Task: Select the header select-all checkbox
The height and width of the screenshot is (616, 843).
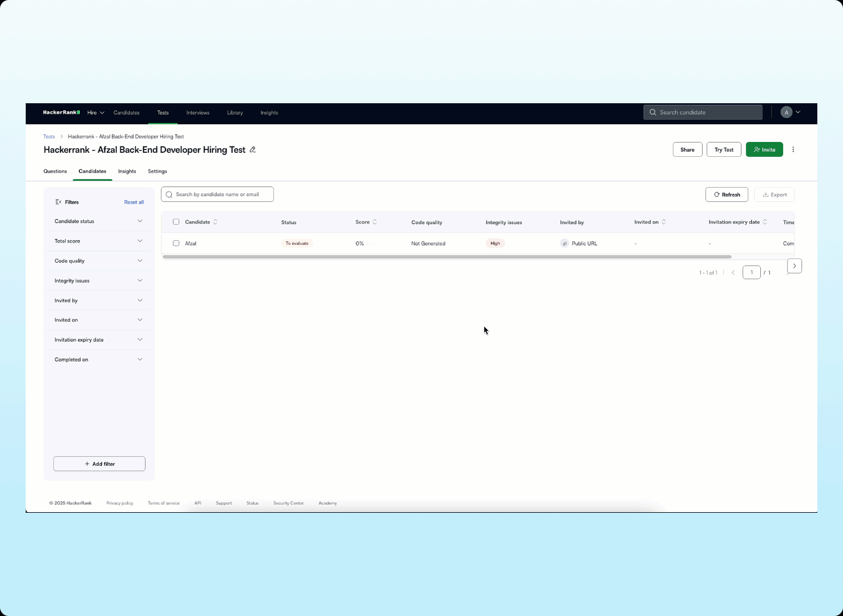Action: tap(176, 222)
